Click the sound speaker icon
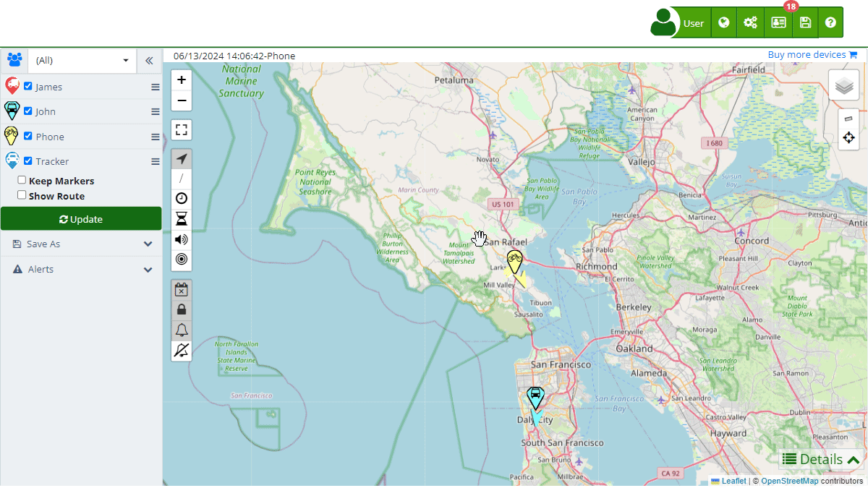868x488 pixels. point(182,239)
